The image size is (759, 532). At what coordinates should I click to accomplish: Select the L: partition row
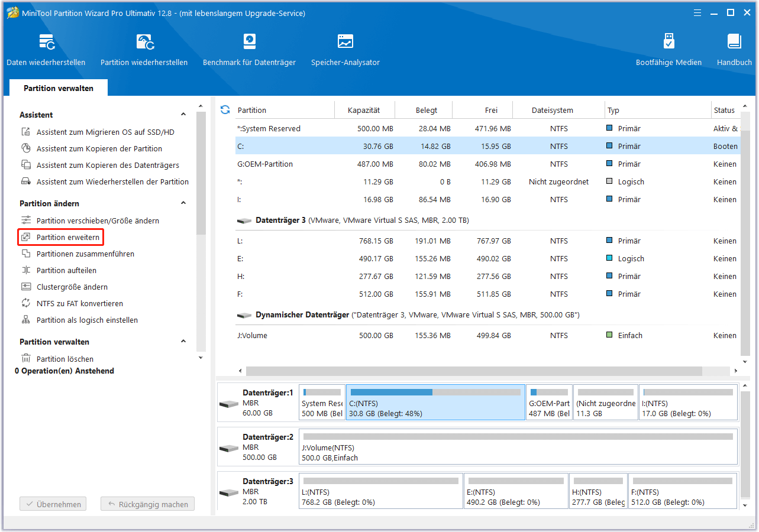tap(488, 241)
